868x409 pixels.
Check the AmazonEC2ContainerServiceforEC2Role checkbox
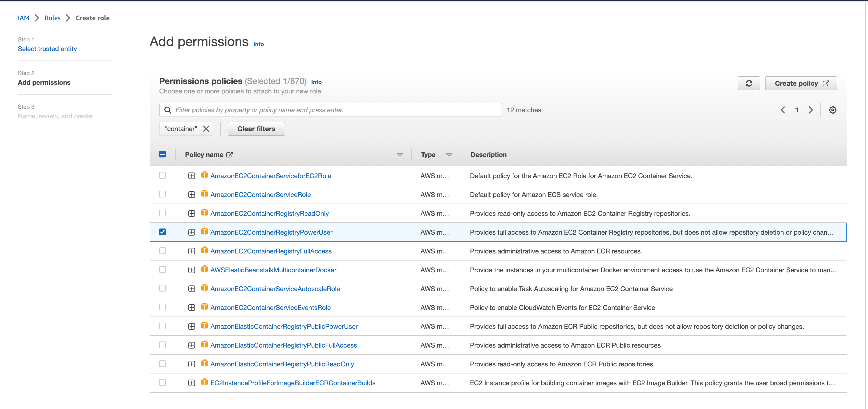162,175
